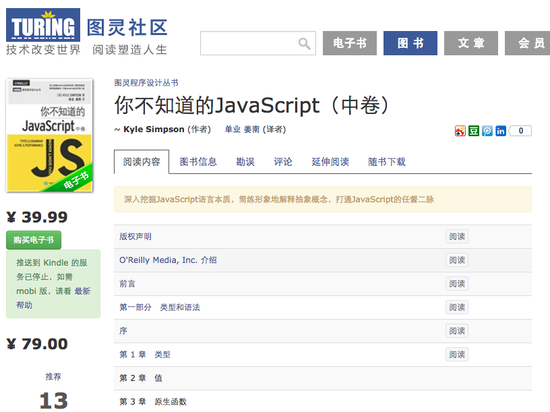Open the translator 单业 link
This screenshot has width=550, height=412.
233,129
